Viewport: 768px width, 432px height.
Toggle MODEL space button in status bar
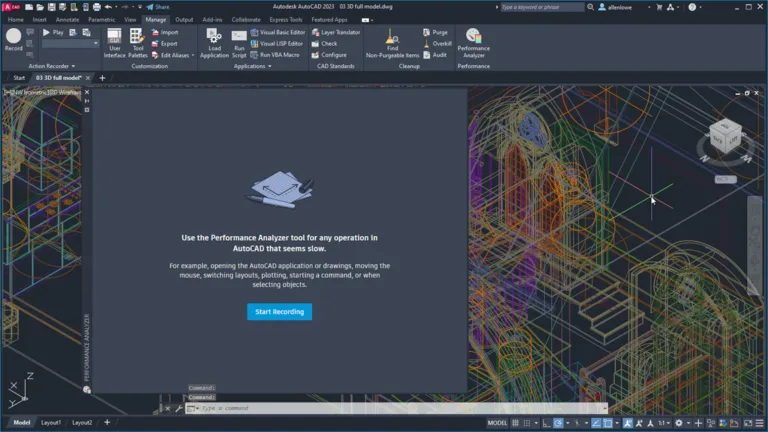[x=497, y=423]
